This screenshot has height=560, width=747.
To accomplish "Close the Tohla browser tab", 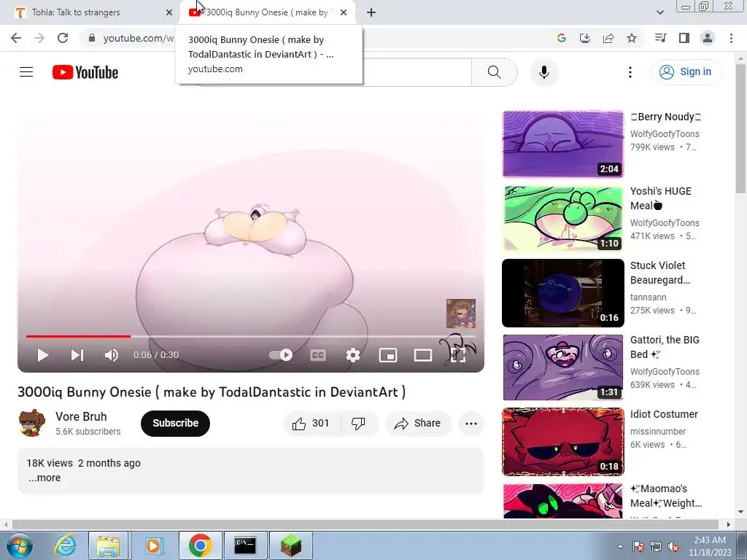I will (x=169, y=12).
